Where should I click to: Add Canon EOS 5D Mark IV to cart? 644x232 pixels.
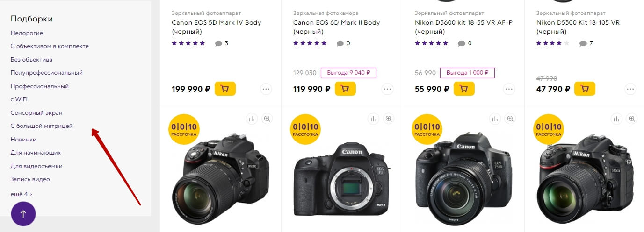tap(225, 89)
